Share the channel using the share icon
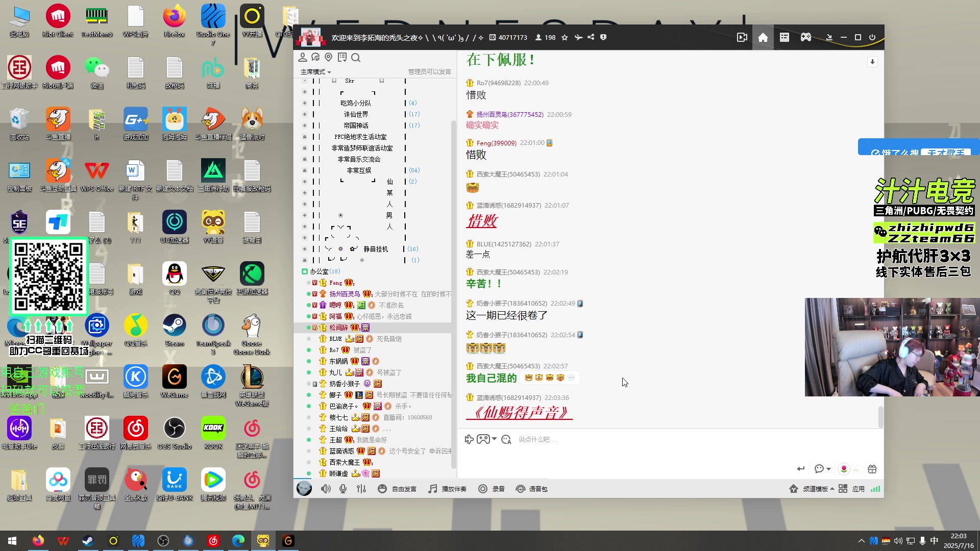The height and width of the screenshot is (551, 980). click(591, 37)
